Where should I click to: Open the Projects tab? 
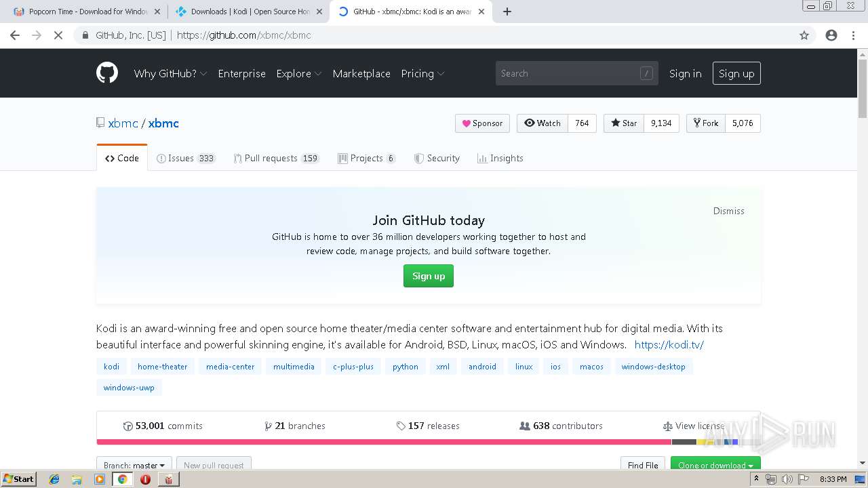click(x=367, y=158)
